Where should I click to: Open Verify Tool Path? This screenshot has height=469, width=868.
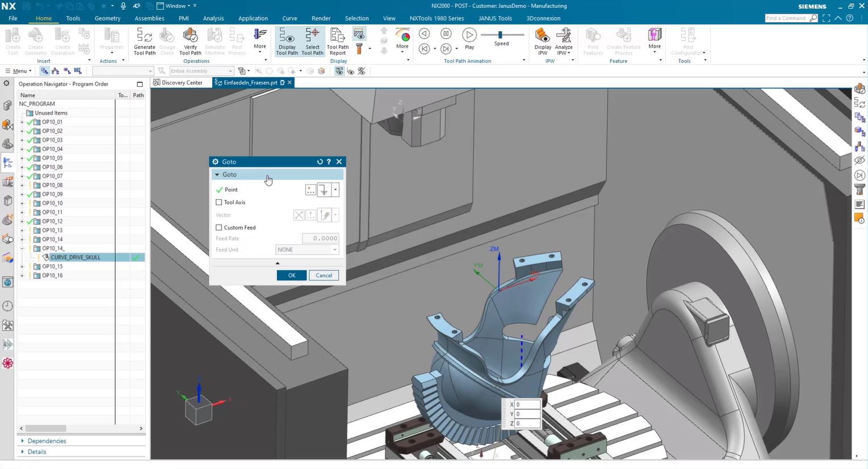(x=190, y=42)
